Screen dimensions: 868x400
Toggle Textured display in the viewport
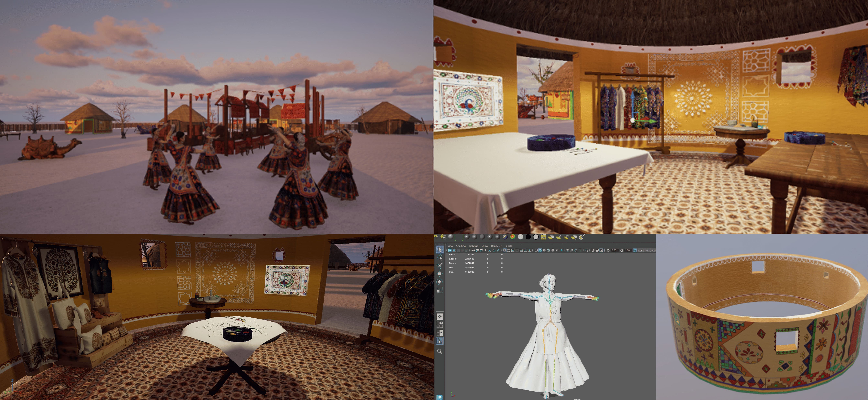pyautogui.click(x=553, y=250)
